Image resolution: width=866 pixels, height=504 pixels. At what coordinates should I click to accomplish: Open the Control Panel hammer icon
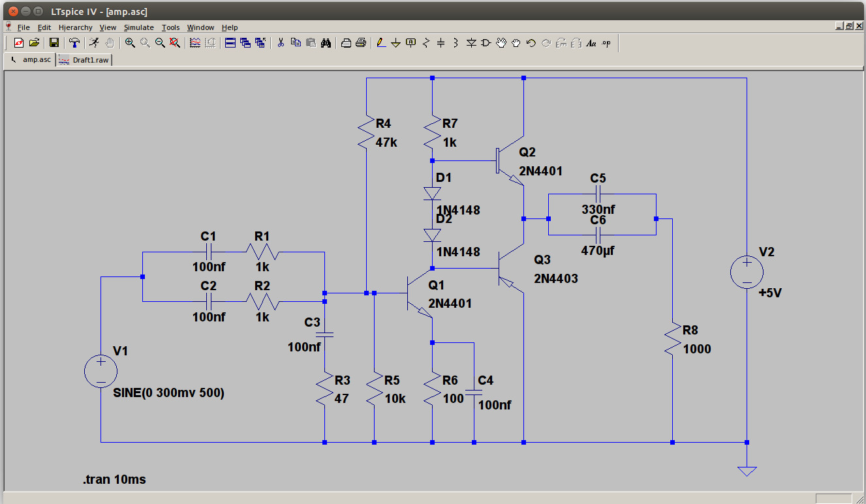point(76,43)
